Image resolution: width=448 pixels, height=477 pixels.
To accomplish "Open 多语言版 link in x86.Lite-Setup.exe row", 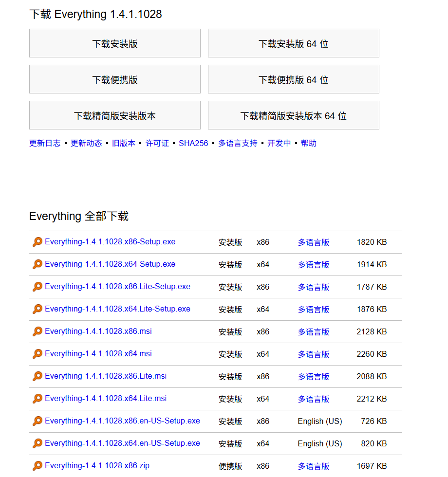I will pyautogui.click(x=314, y=287).
